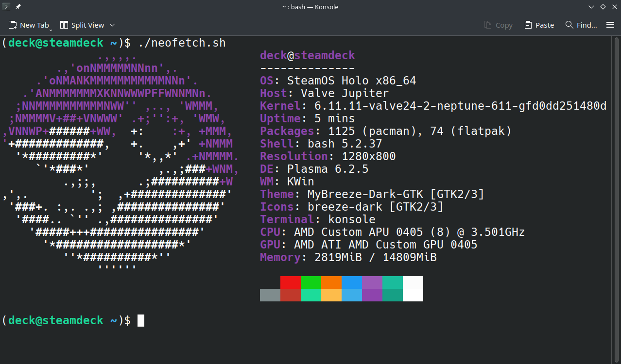The width and height of the screenshot is (621, 364).
Task: Click the Copy toolbar button
Action: coord(498,25)
